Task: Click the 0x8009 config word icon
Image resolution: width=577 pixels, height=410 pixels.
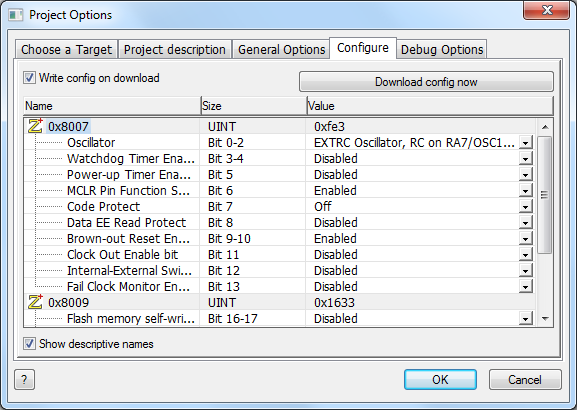Action: click(x=35, y=302)
